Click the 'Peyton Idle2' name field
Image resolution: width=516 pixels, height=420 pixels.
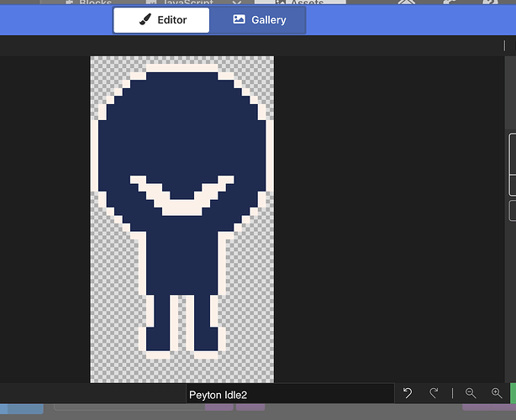[290, 395]
